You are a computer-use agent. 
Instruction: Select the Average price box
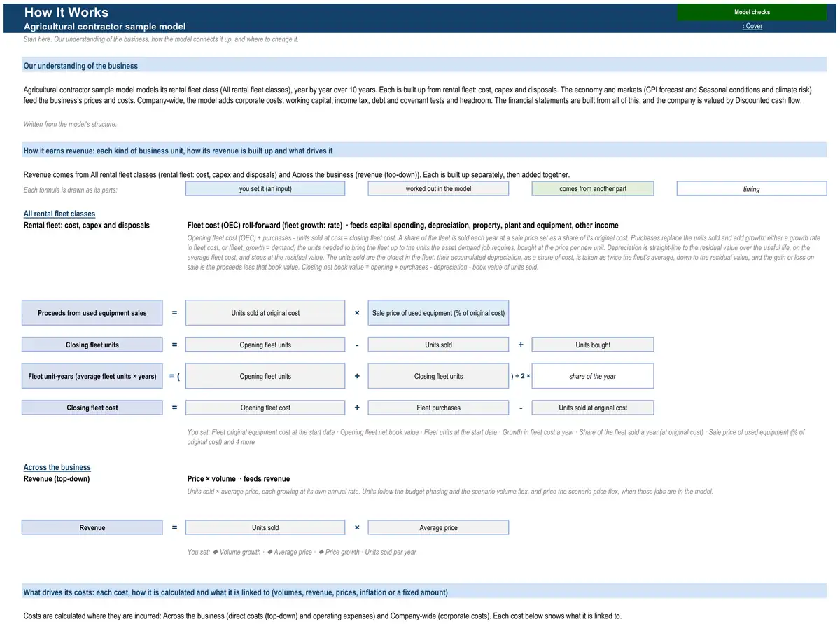(x=438, y=527)
